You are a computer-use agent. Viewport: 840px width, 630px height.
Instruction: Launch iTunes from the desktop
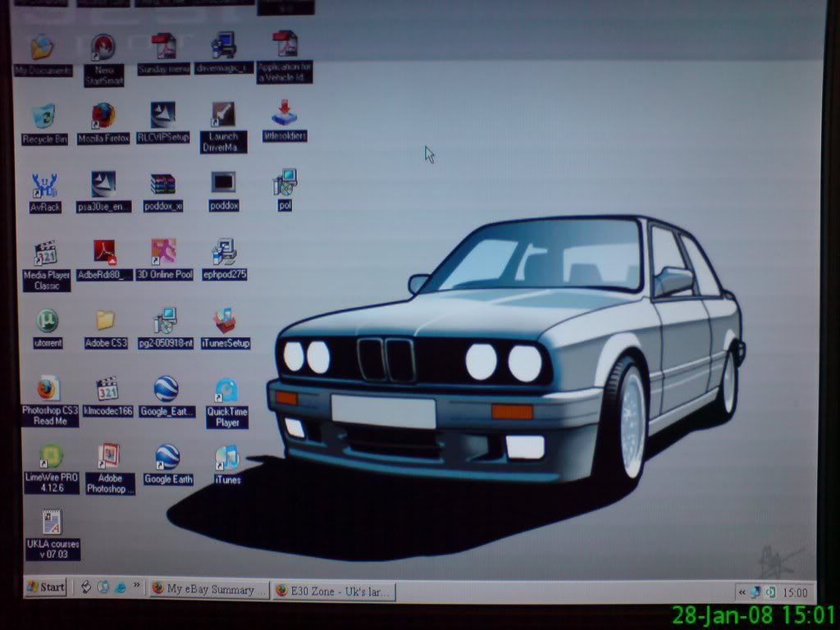[x=227, y=458]
